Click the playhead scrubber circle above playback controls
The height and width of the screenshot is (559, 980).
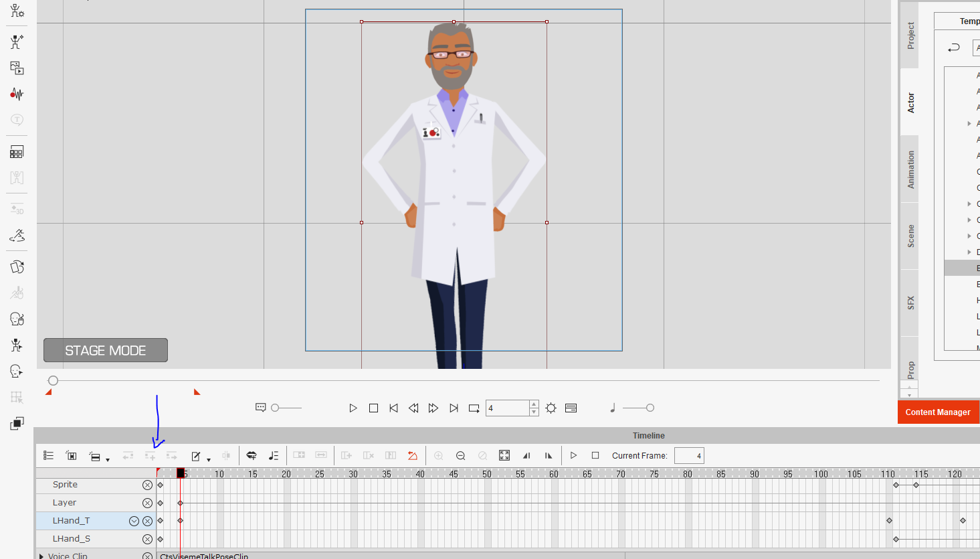[53, 380]
